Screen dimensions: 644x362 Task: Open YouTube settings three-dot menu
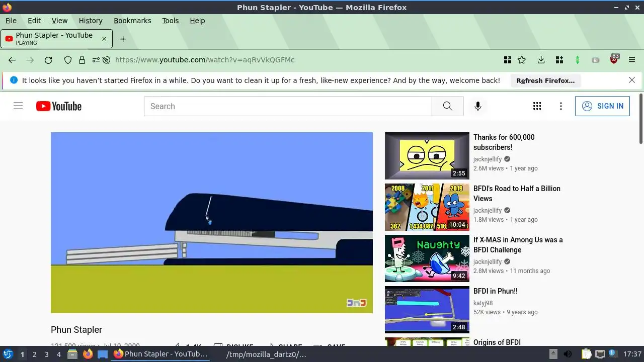click(x=561, y=106)
